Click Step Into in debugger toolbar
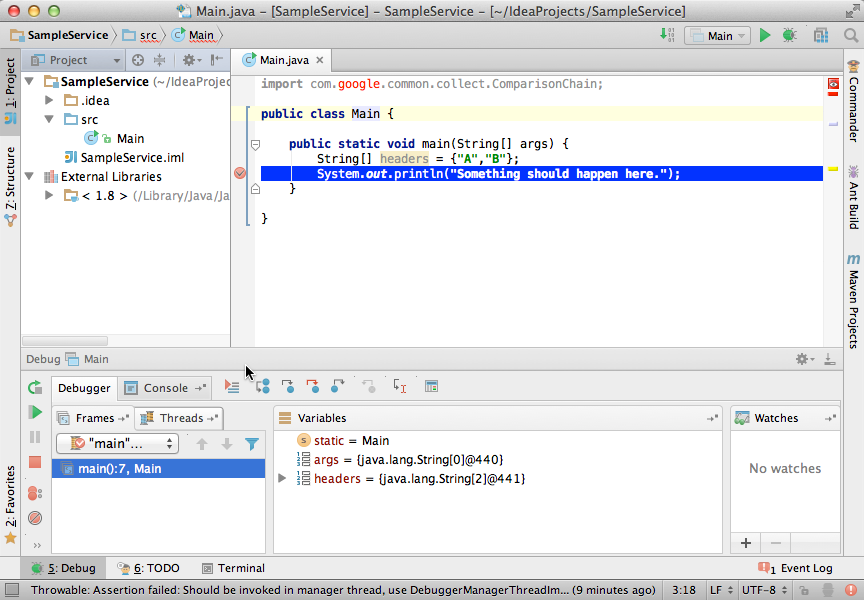This screenshot has width=864, height=600. [288, 387]
